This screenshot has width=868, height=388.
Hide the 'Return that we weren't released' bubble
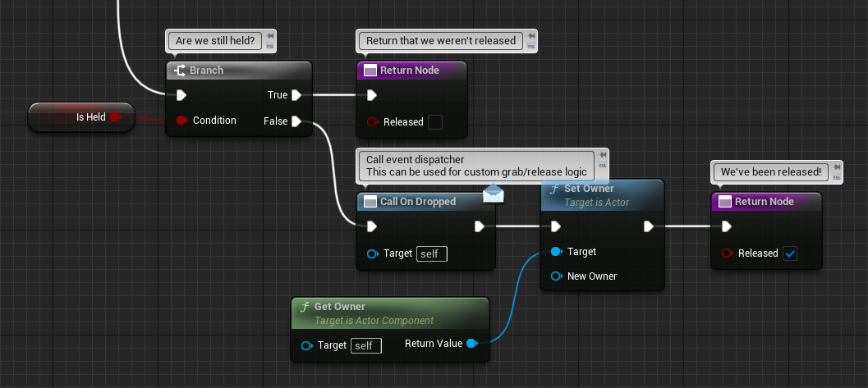coord(530,47)
